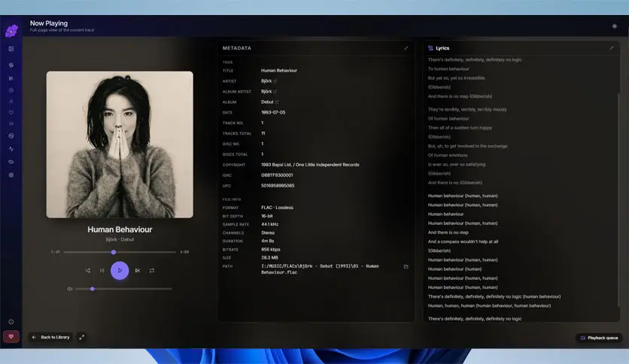629x364 pixels.
Task: Click the bitrate value 956 kbps
Action: [x=270, y=250]
